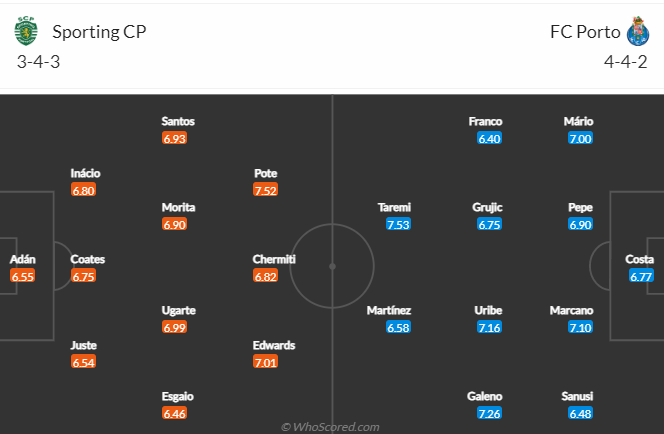Click on Pepe's 6.90 rating
Image resolution: width=664 pixels, height=434 pixels.
580,224
